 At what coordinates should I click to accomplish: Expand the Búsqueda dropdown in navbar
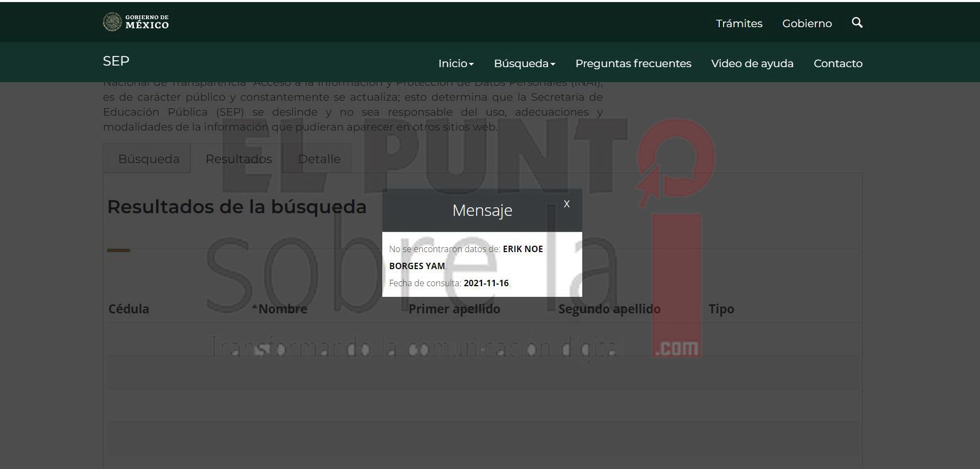[x=525, y=63]
